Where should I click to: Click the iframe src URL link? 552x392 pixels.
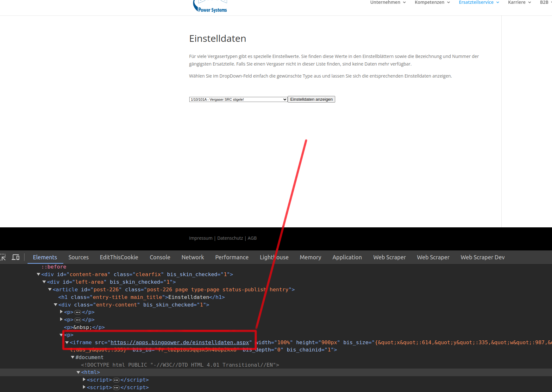point(179,343)
